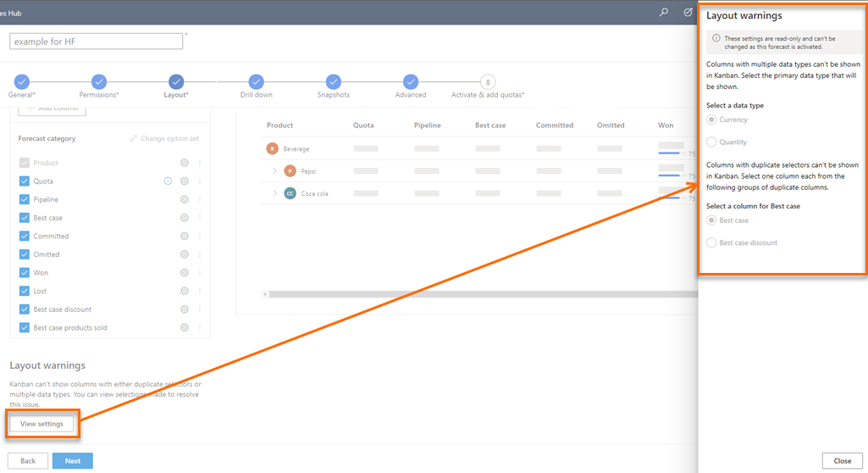868x473 pixels.
Task: Uncheck the Omitted checkbox
Action: tap(24, 254)
